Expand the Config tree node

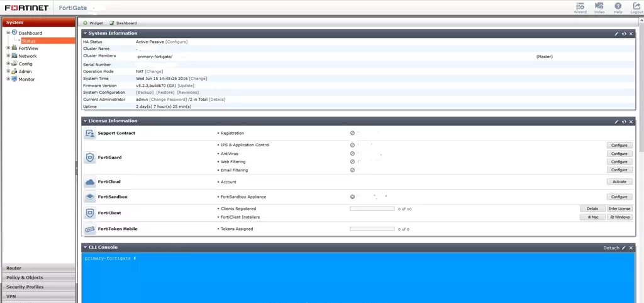pyautogui.click(x=8, y=64)
